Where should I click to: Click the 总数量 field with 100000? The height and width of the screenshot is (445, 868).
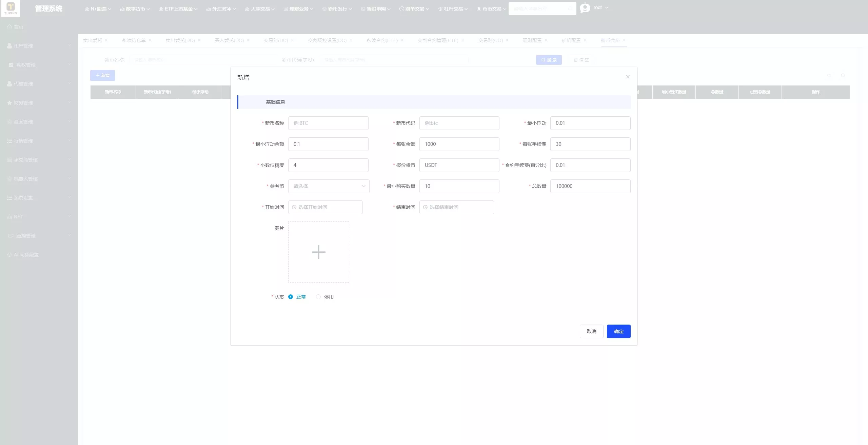(590, 186)
